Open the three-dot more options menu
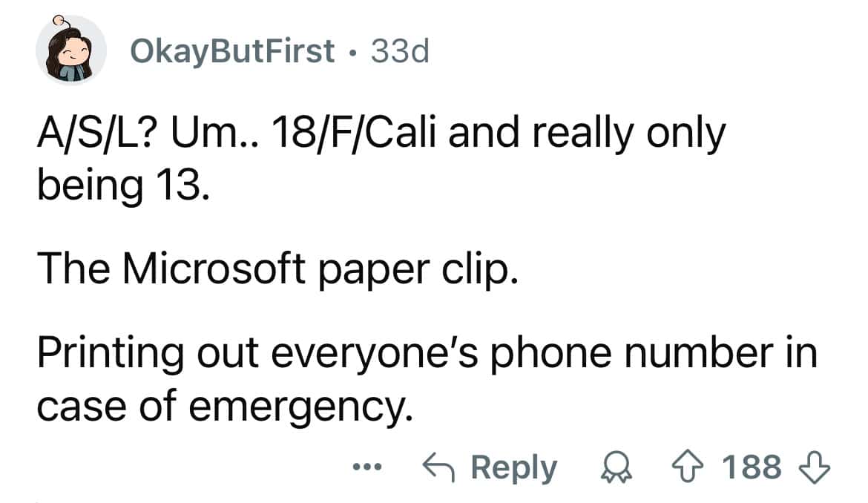Image resolution: width=868 pixels, height=503 pixels. click(367, 468)
